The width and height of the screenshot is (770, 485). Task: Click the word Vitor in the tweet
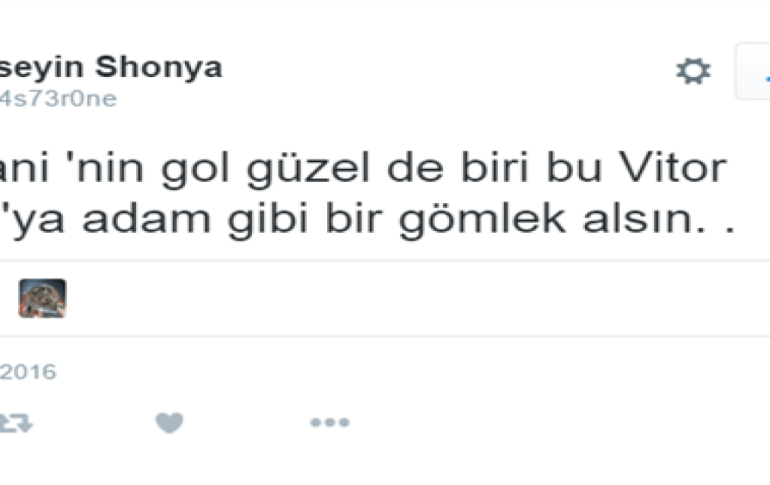[672, 167]
